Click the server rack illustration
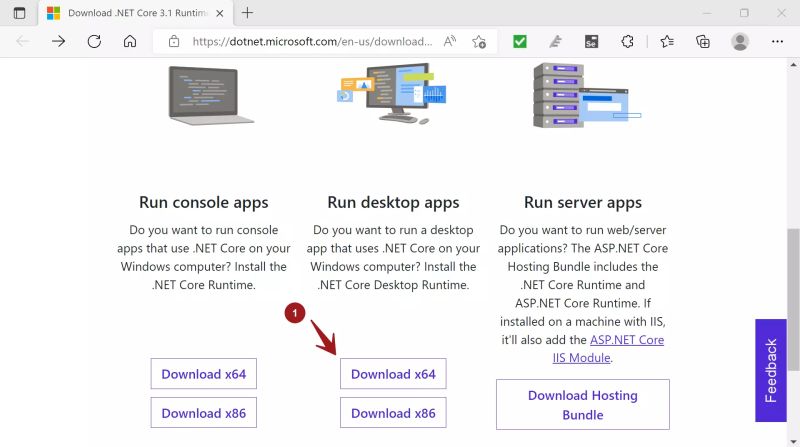800x447 pixels. tap(586, 95)
